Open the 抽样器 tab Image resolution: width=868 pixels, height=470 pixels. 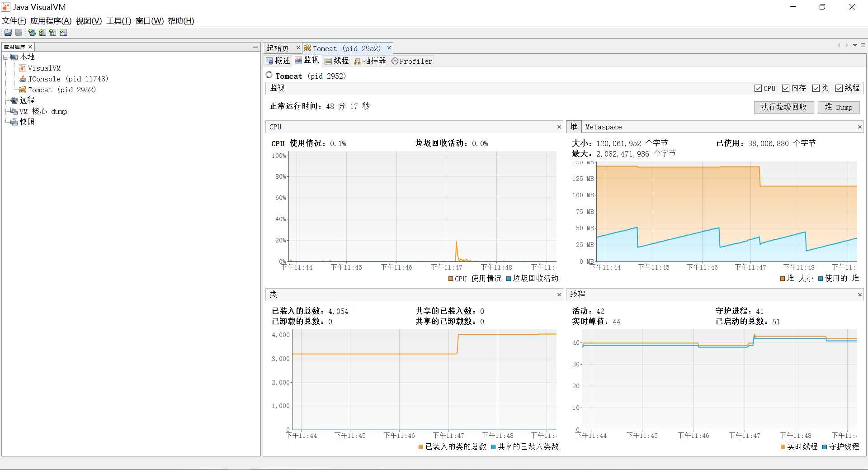click(370, 61)
